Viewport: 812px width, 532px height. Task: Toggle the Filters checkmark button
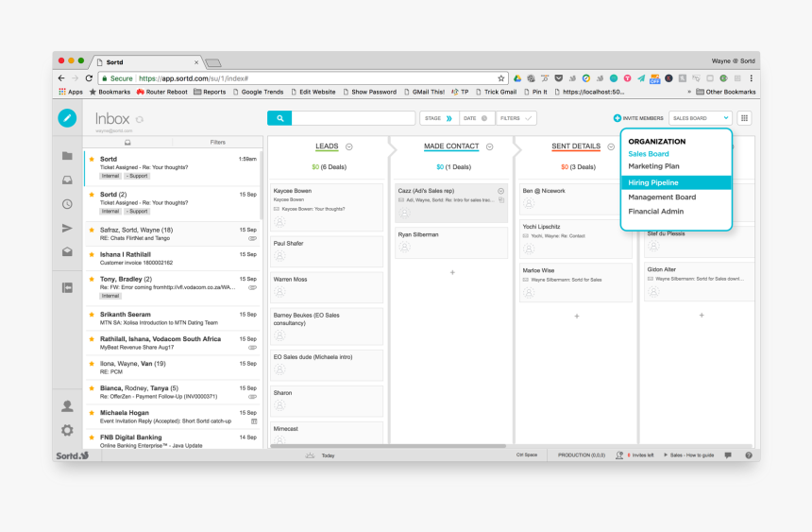[x=516, y=118]
